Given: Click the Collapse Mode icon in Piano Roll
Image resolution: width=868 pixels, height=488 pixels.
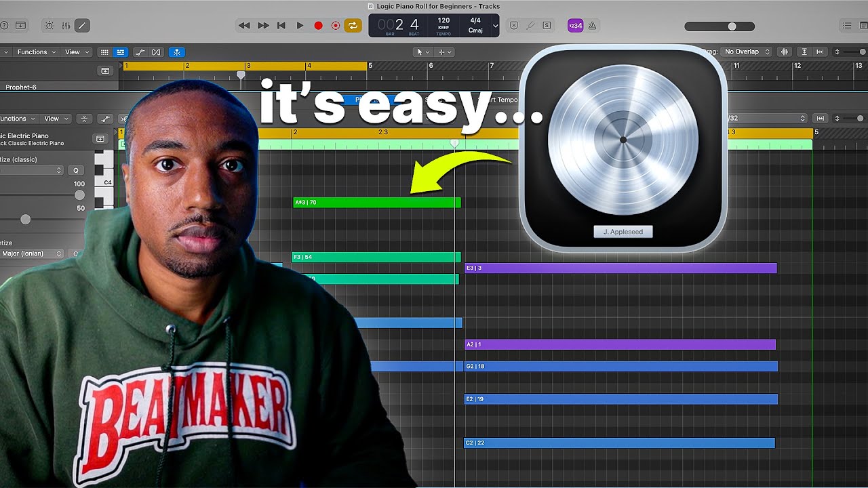Looking at the screenshot, I should click(x=84, y=119).
